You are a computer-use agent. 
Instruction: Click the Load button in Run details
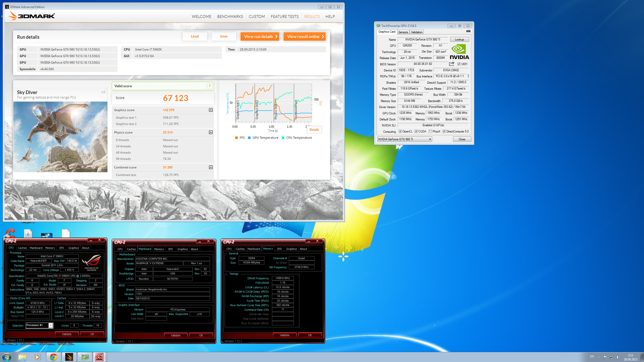coord(195,36)
